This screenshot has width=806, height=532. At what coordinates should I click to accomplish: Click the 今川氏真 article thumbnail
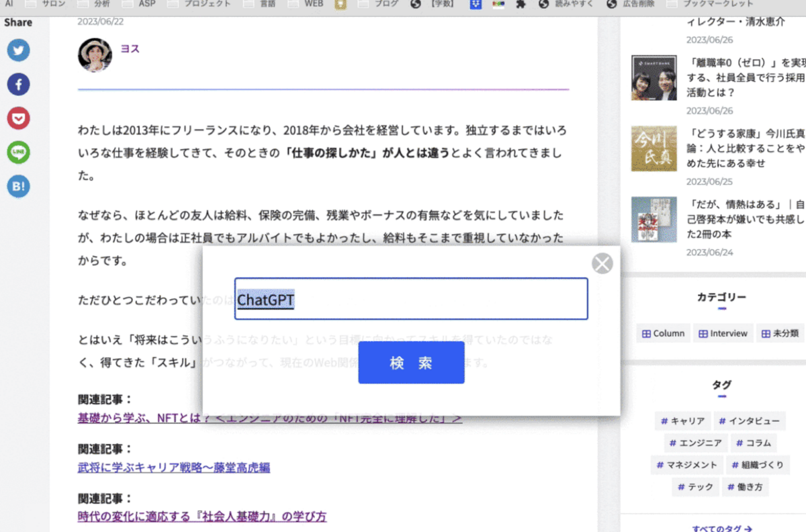click(654, 148)
